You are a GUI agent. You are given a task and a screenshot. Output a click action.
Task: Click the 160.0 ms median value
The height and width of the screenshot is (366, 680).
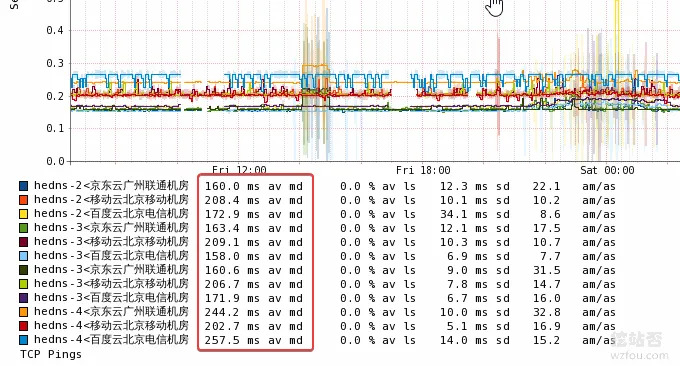coord(232,186)
